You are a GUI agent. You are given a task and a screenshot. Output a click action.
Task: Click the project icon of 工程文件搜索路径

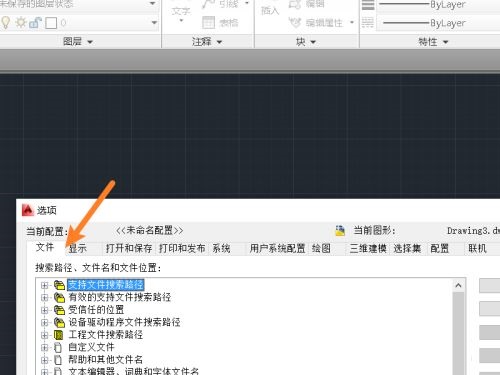pyautogui.click(x=59, y=335)
